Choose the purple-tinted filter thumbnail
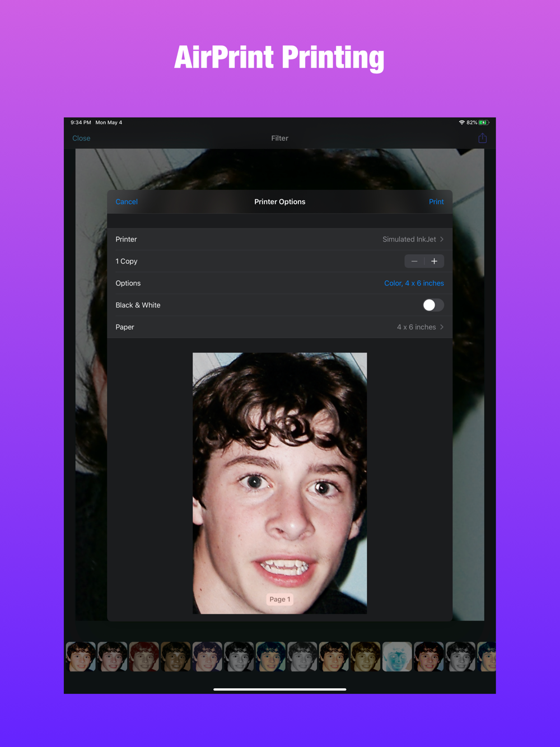The height and width of the screenshot is (747, 560). click(x=207, y=656)
